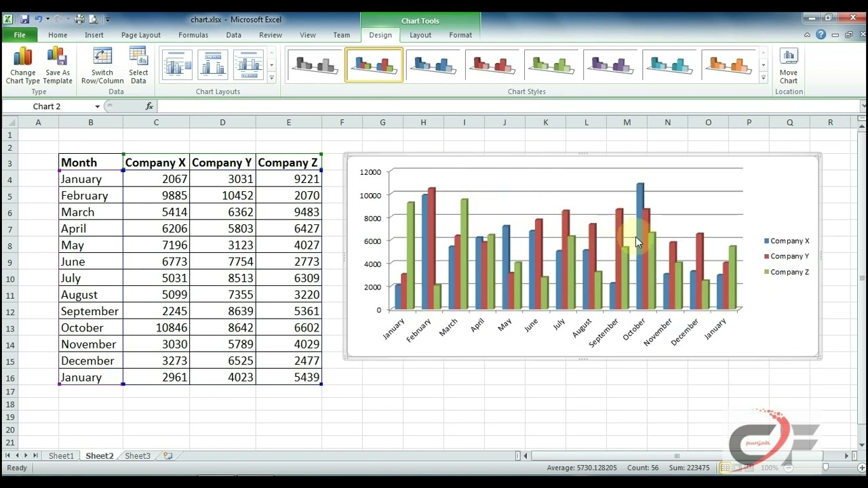This screenshot has width=868, height=488.
Task: Click the Print Preview icon
Action: (94, 20)
